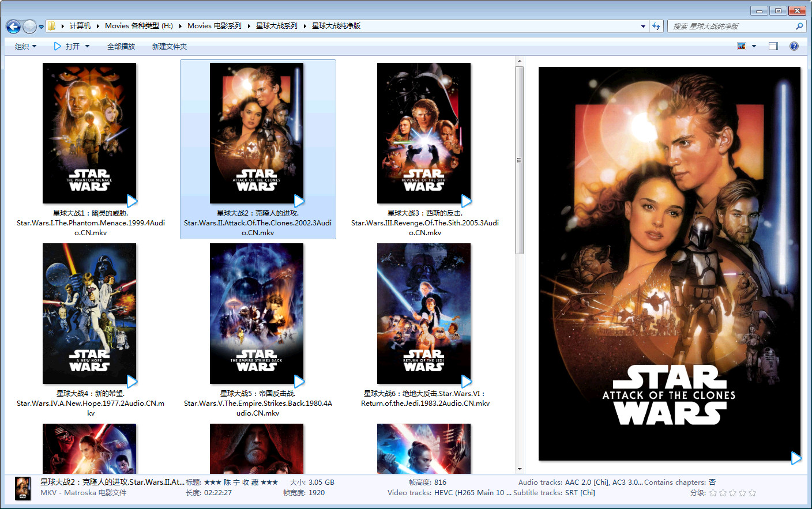Change view using the view mode icon
Screen dimensions: 812x509
[x=742, y=46]
